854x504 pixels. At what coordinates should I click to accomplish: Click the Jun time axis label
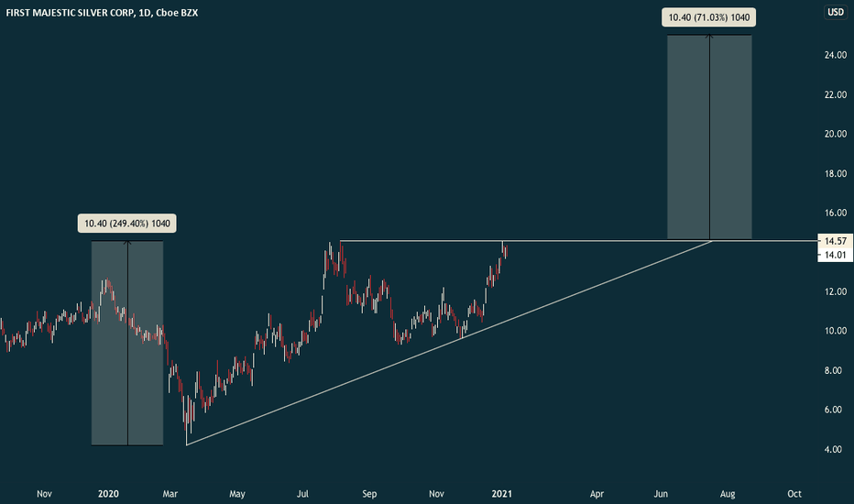point(661,494)
